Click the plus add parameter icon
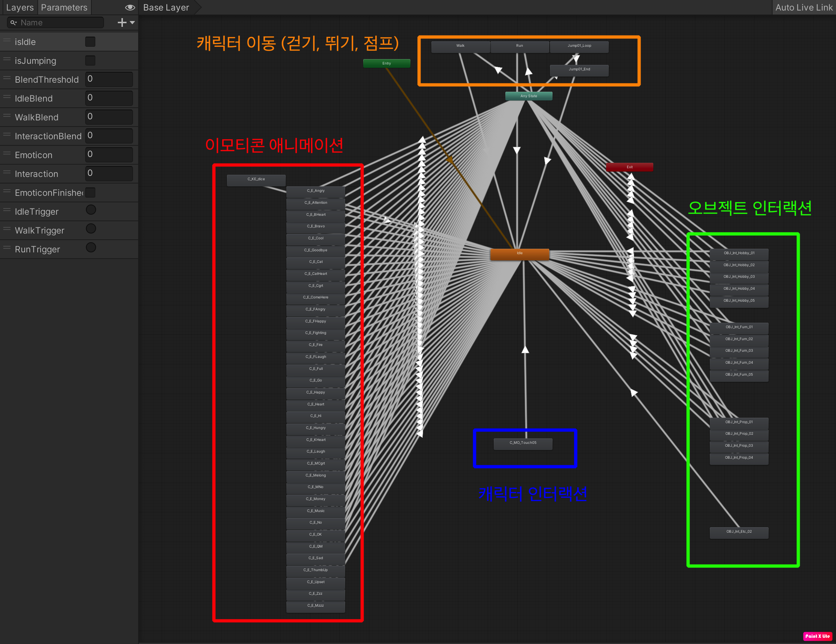836x644 pixels. click(x=122, y=22)
